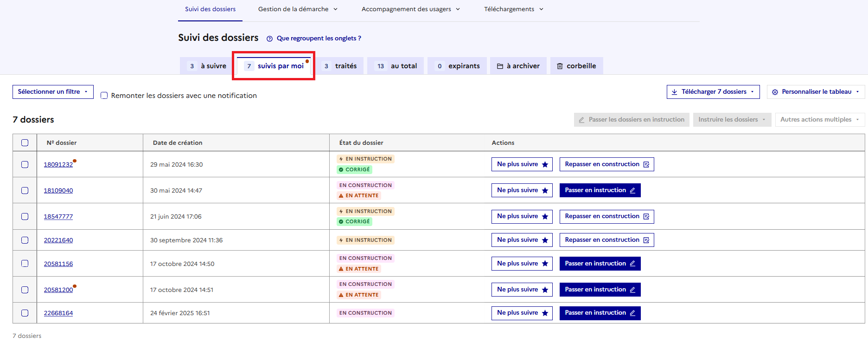Click the question mark help icon

pyautogui.click(x=269, y=39)
